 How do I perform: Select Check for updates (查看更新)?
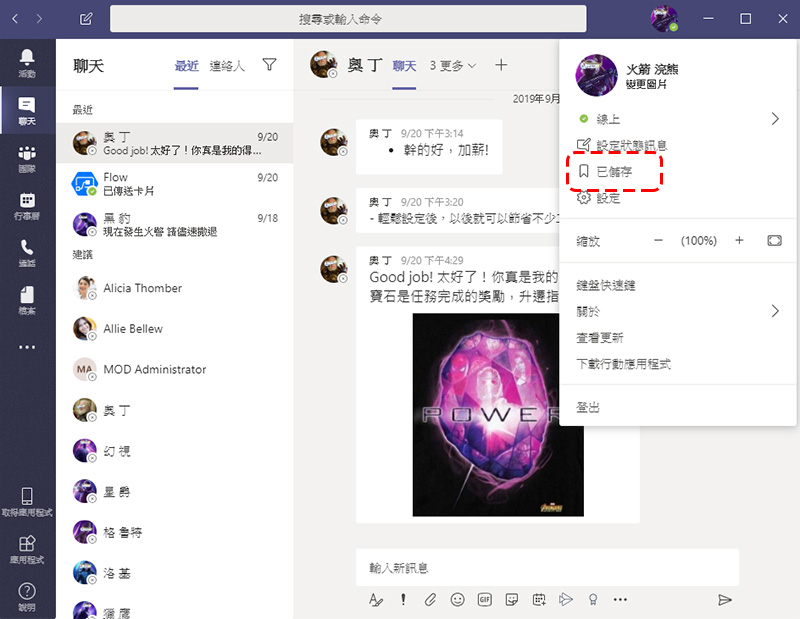(x=599, y=338)
